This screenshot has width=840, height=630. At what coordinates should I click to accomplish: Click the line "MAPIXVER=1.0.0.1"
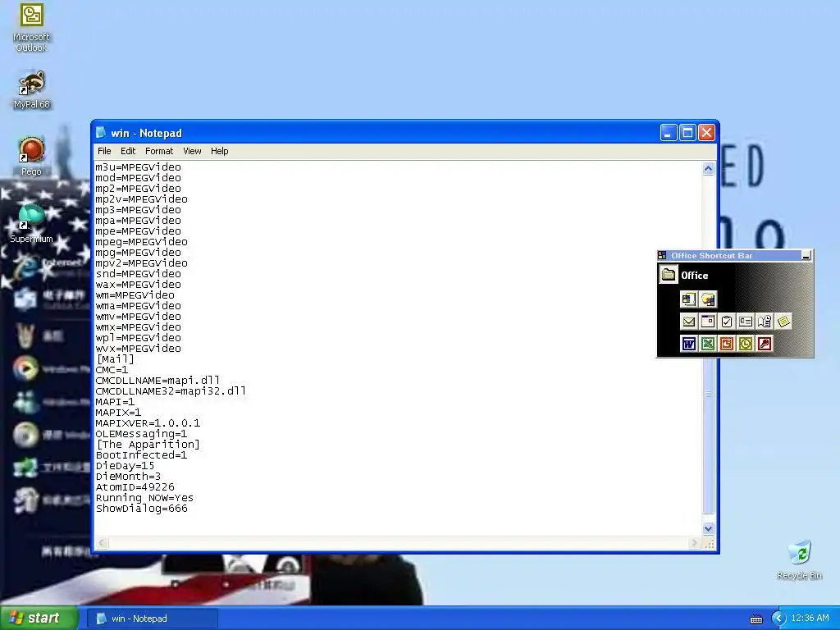coord(148,423)
